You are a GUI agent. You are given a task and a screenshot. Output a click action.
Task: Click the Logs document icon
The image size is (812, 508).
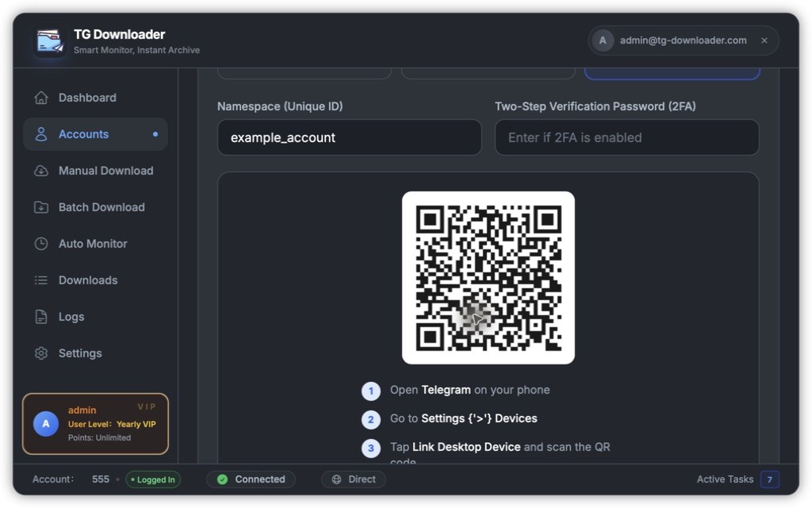point(41,317)
